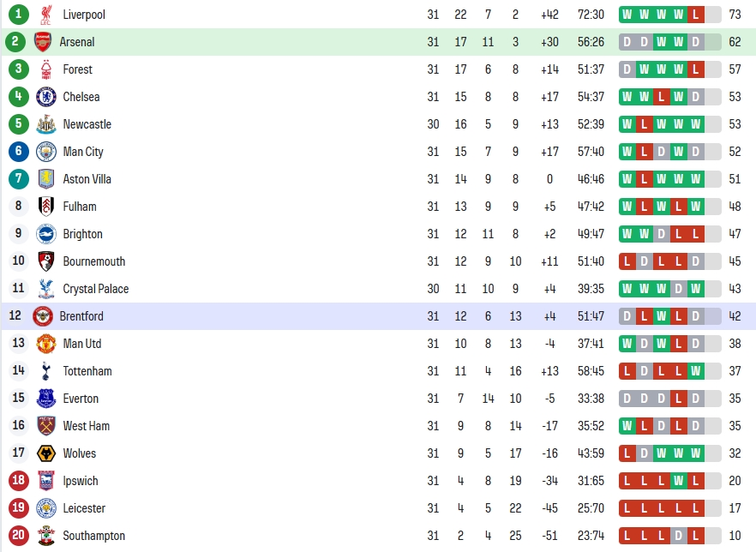This screenshot has height=552, width=756.
Task: Open the Newcastle team link
Action: (x=87, y=124)
